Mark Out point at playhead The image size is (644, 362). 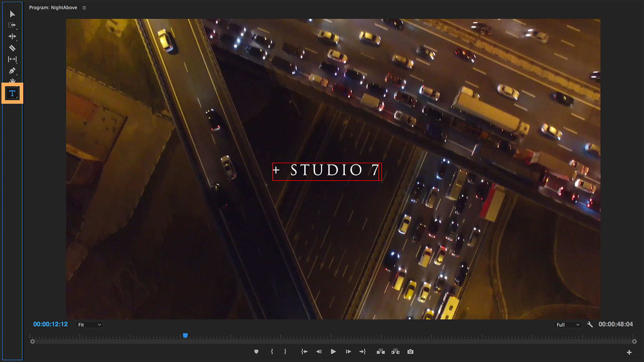click(x=285, y=352)
